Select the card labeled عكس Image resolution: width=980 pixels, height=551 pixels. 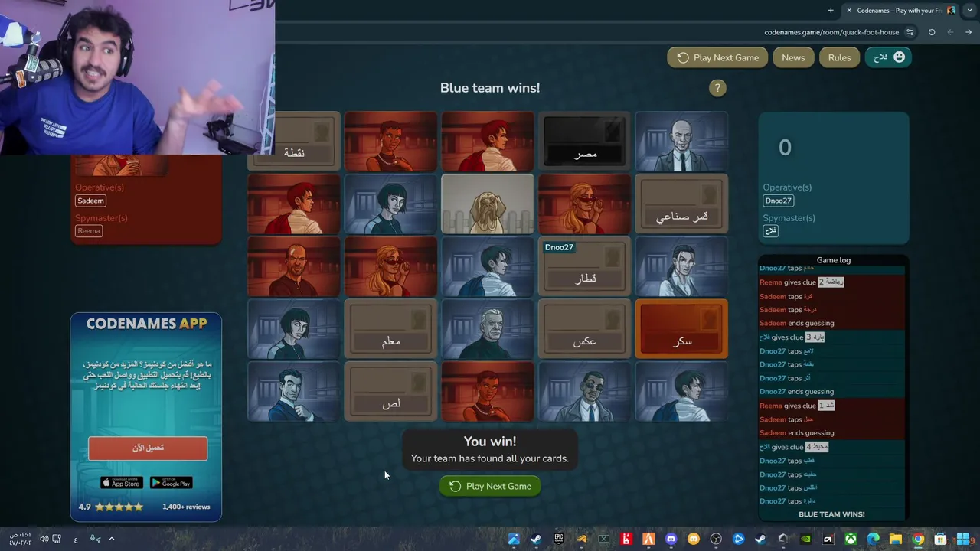584,329
